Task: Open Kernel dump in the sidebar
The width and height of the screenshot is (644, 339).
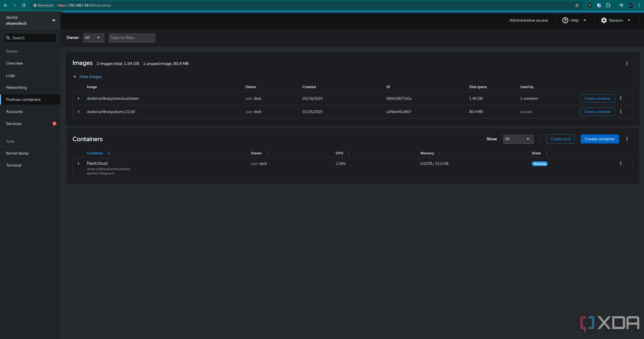Action: click(x=30, y=153)
